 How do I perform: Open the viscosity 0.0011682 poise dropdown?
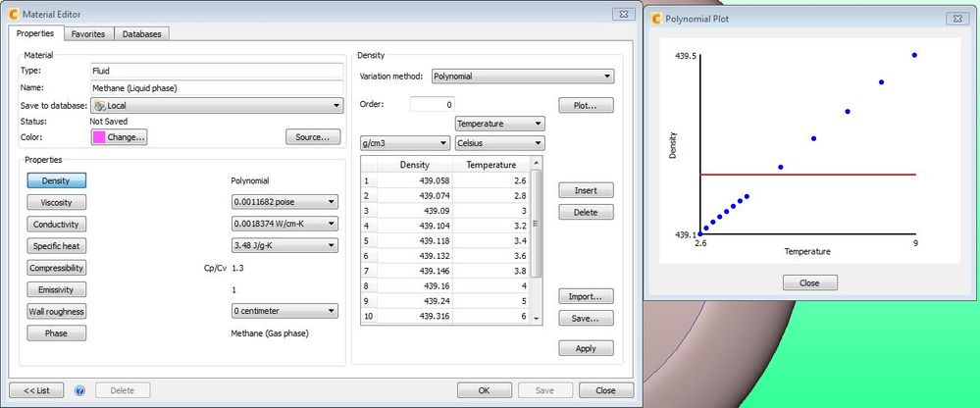pyautogui.click(x=284, y=202)
